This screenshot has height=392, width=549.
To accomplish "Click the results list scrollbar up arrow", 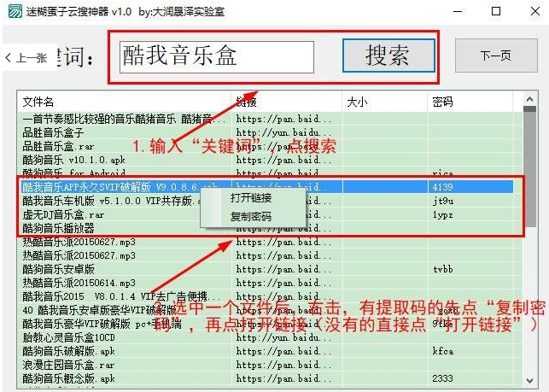I will point(529,99).
